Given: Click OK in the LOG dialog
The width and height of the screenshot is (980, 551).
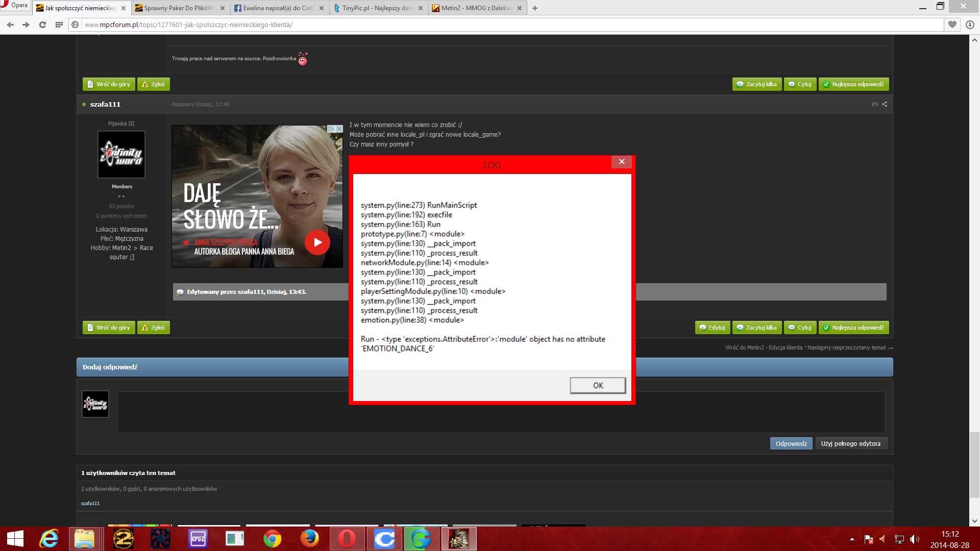Looking at the screenshot, I should point(598,386).
